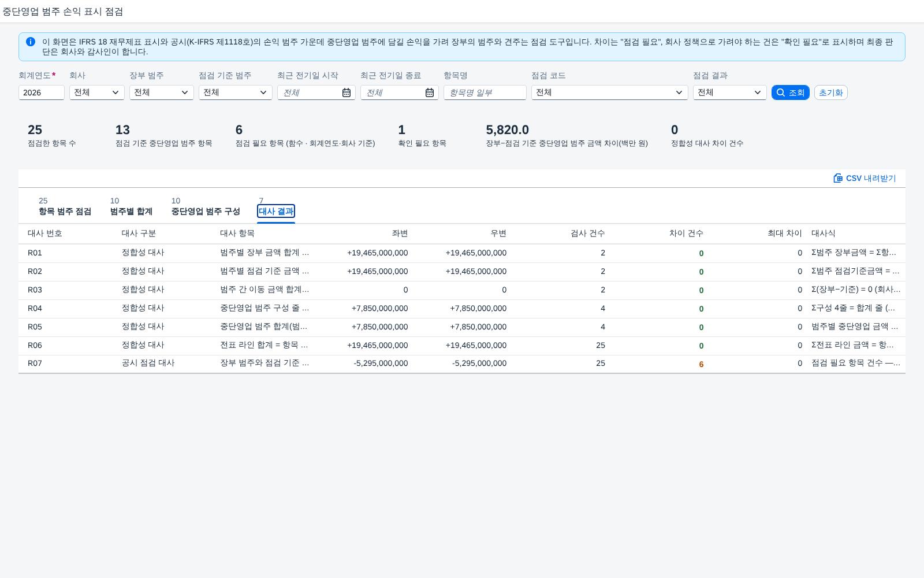
Task: Click the 회계연도 input field
Action: pos(42,92)
